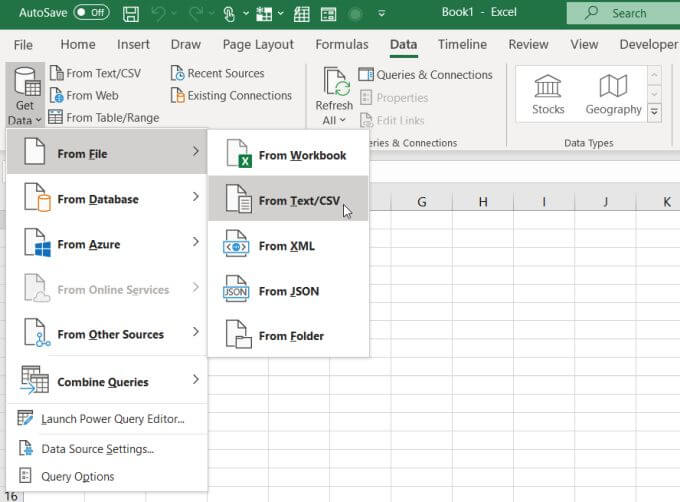Open Existing Connections
Viewport: 680px width, 502px height.
point(230,96)
